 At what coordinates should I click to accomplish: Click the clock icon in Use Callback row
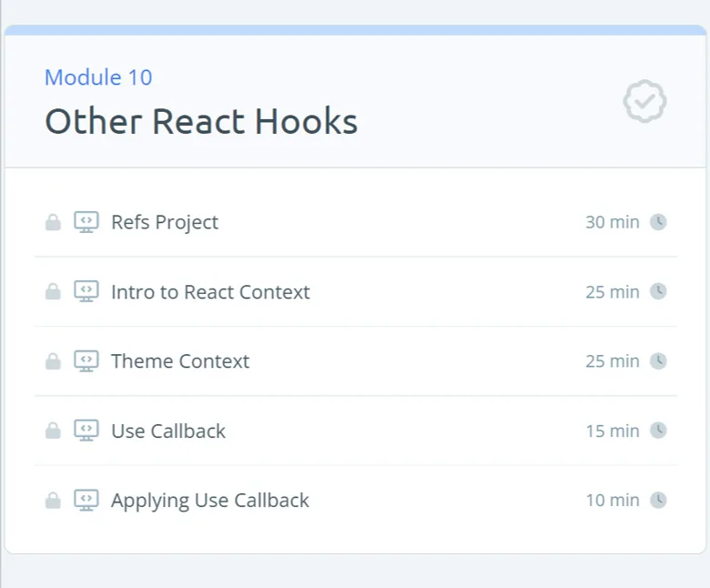tap(658, 431)
